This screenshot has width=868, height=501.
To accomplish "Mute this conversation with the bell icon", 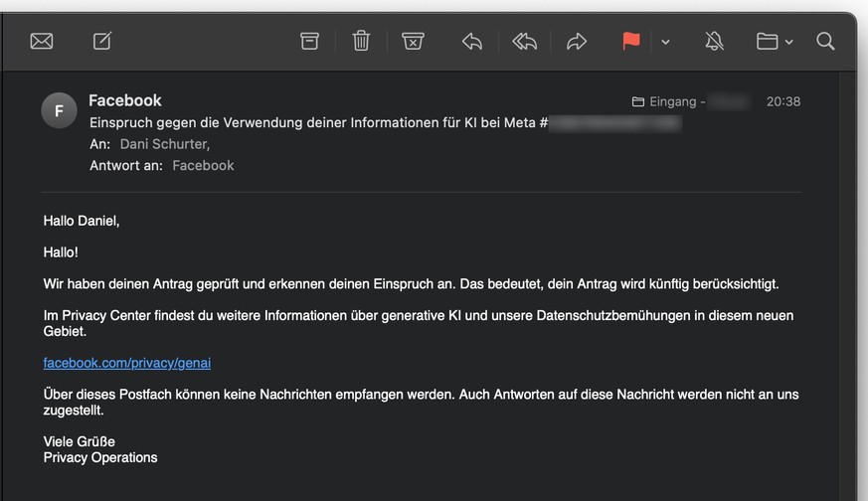I will [x=714, y=41].
